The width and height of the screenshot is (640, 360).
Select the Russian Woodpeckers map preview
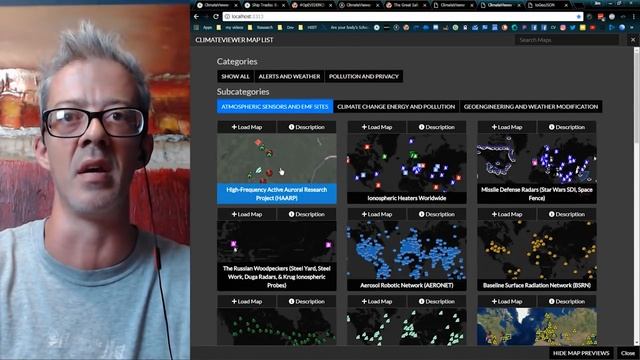coord(277,241)
